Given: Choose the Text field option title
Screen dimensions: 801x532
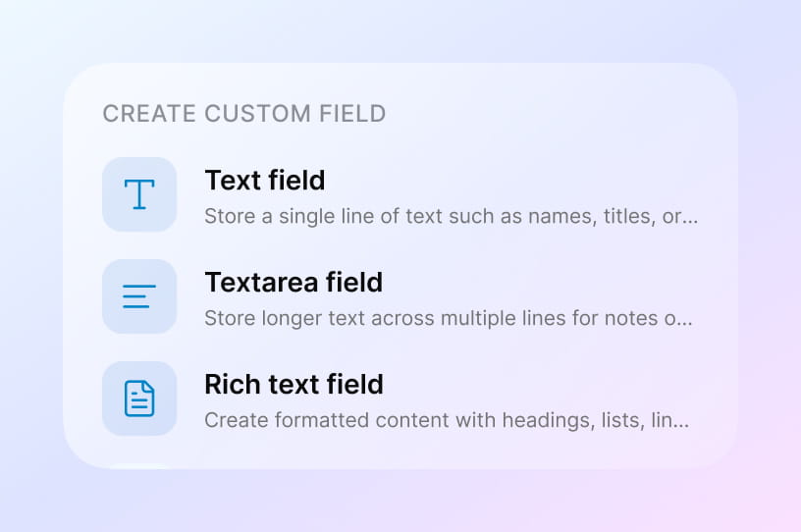Looking at the screenshot, I should pos(265,181).
